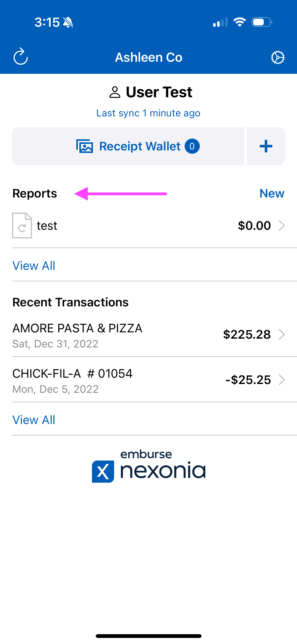Open the test report row
Image resolution: width=297 pixels, height=644 pixels.
(x=149, y=226)
